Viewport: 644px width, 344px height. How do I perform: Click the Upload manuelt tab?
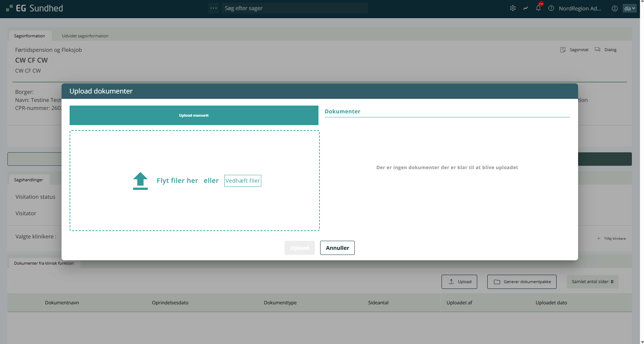click(194, 115)
